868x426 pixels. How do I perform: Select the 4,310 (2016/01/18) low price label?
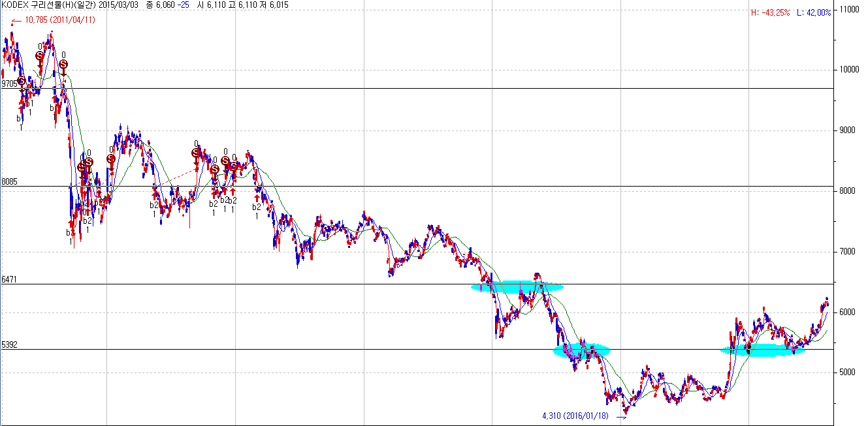pyautogui.click(x=575, y=416)
